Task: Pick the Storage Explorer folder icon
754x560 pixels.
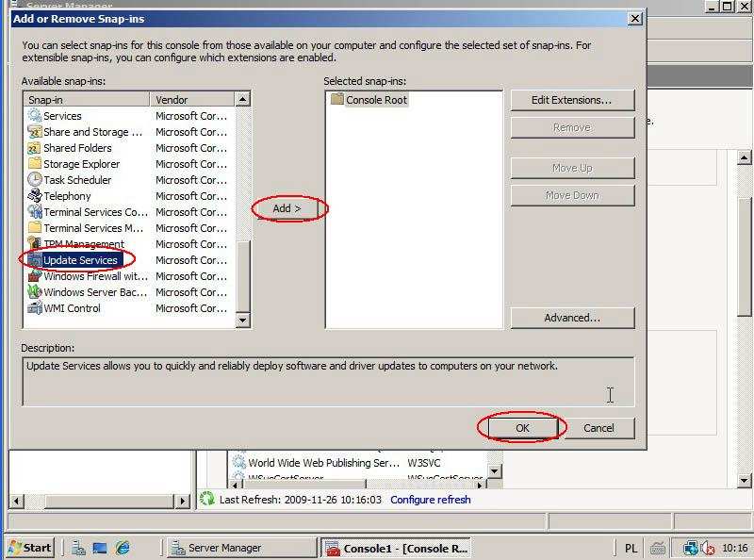Action: 35,164
